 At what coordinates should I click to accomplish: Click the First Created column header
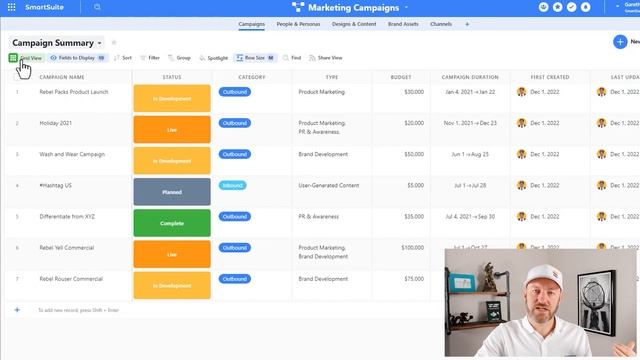point(550,77)
